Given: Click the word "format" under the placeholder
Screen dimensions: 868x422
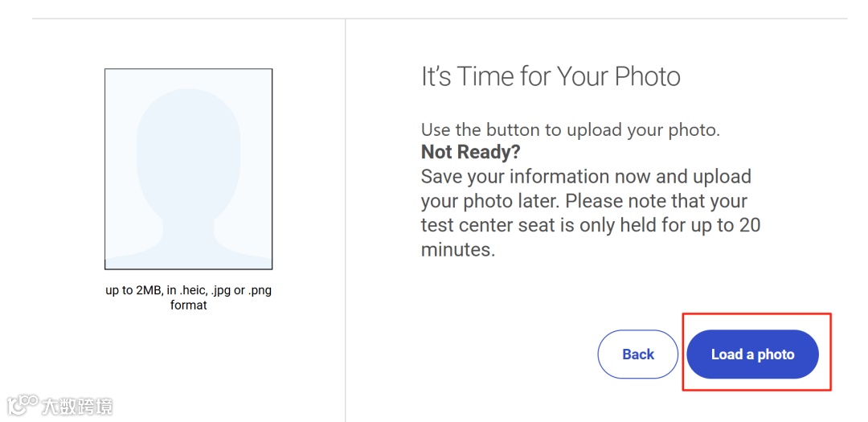Looking at the screenshot, I should coord(188,305).
